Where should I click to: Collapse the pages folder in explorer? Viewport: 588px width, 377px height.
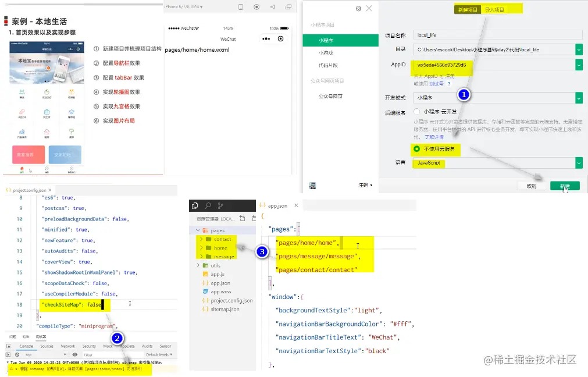coord(198,230)
